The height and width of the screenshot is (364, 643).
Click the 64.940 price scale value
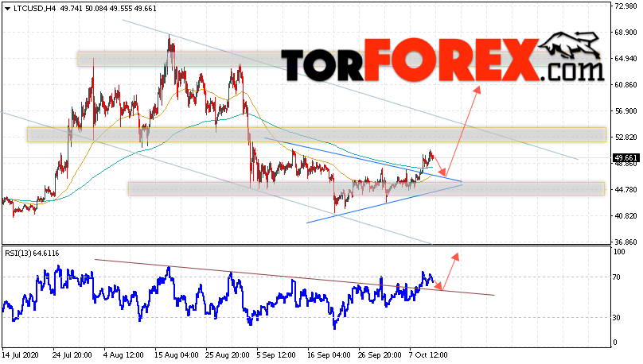[x=626, y=59]
